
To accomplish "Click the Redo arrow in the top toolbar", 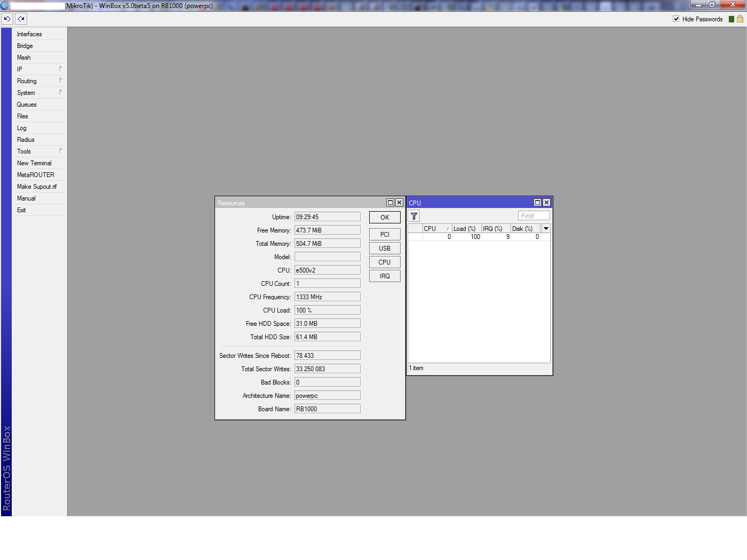I will pos(21,19).
